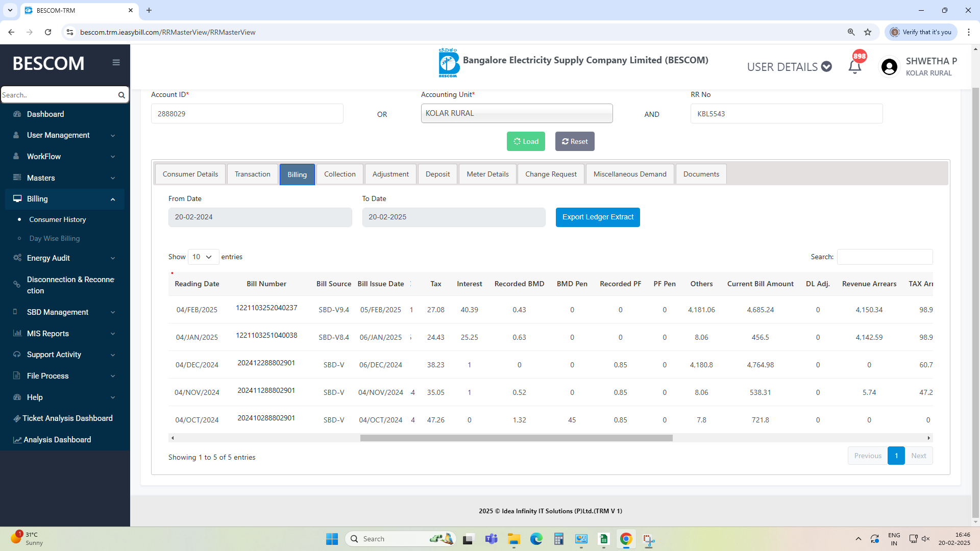Expand the USER DETAILS dropdown

tap(789, 67)
